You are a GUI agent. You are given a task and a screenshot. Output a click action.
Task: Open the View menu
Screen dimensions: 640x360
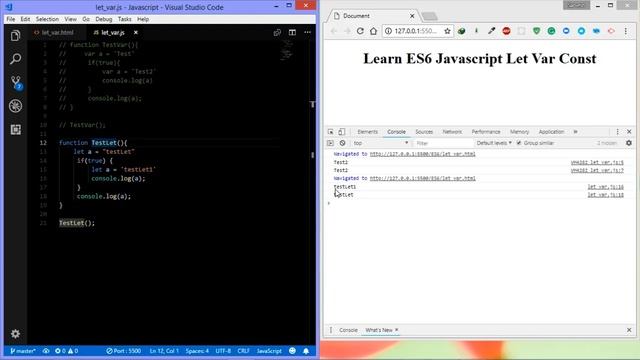point(70,19)
